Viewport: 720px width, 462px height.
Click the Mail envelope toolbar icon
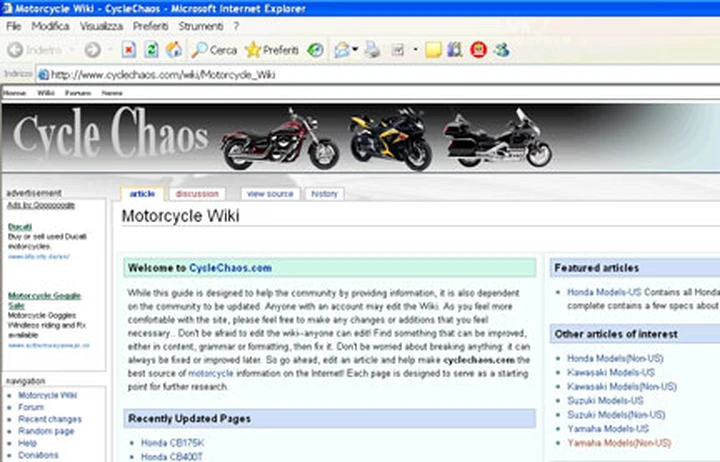pyautogui.click(x=342, y=50)
